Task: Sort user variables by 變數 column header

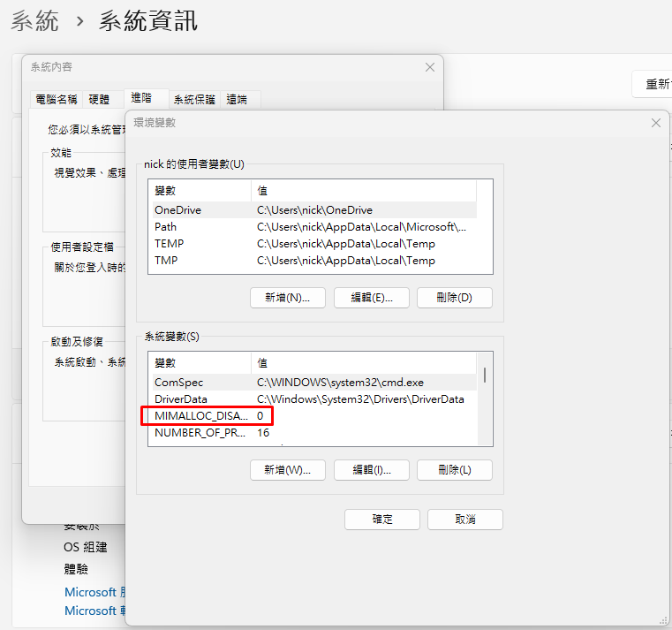Action: [x=200, y=191]
